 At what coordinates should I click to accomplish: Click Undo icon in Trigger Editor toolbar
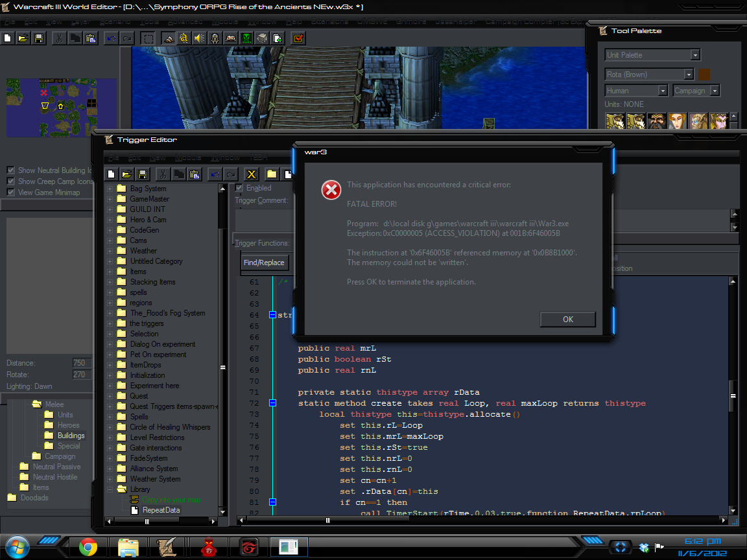(x=215, y=174)
